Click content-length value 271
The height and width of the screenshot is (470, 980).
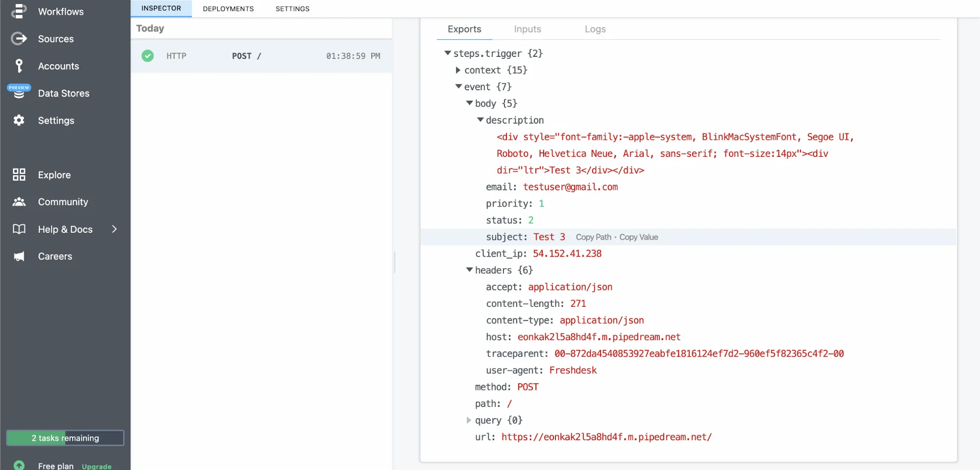pos(578,303)
